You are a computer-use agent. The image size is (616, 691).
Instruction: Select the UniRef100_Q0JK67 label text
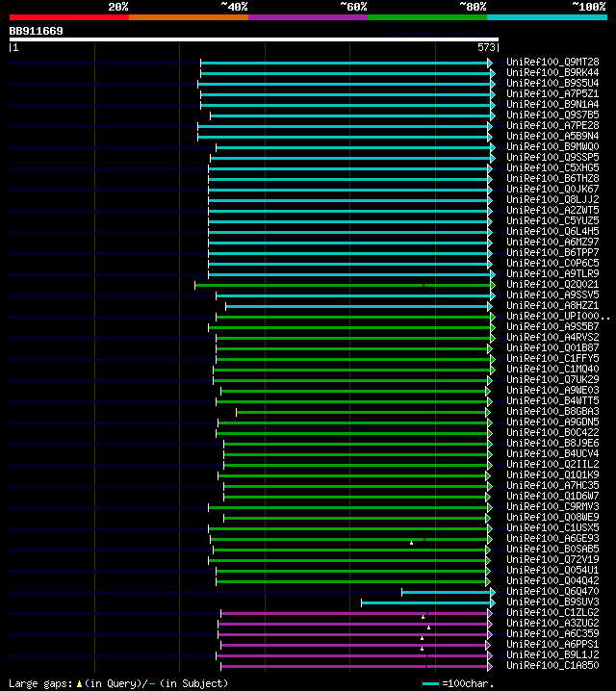tap(552, 189)
